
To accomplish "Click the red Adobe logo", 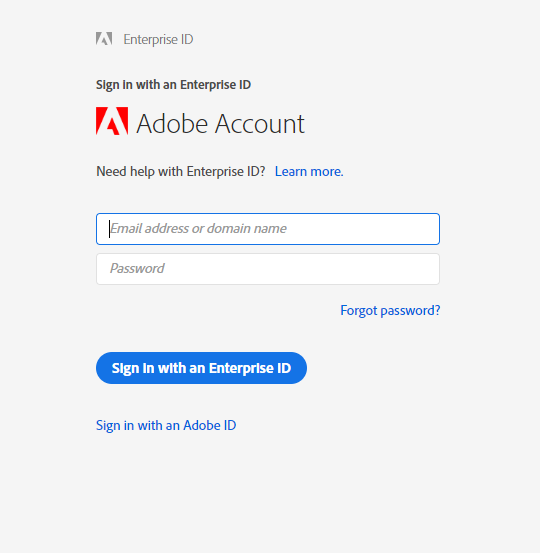I will [x=112, y=121].
